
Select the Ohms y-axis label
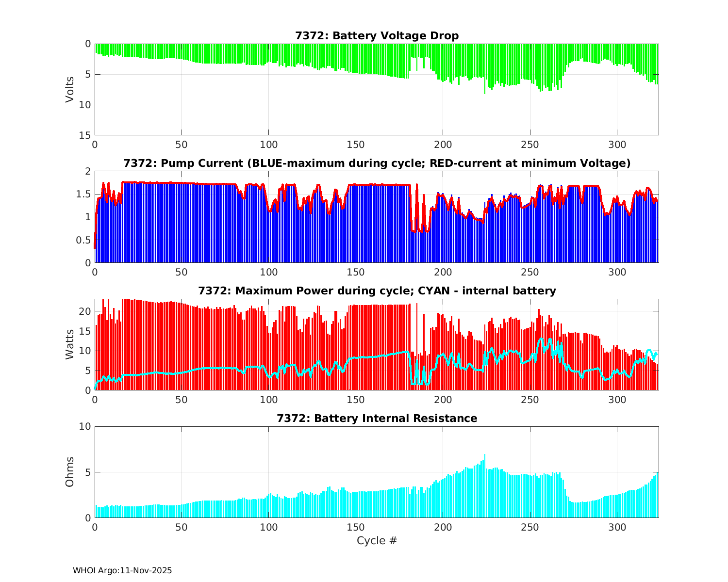pyautogui.click(x=70, y=472)
